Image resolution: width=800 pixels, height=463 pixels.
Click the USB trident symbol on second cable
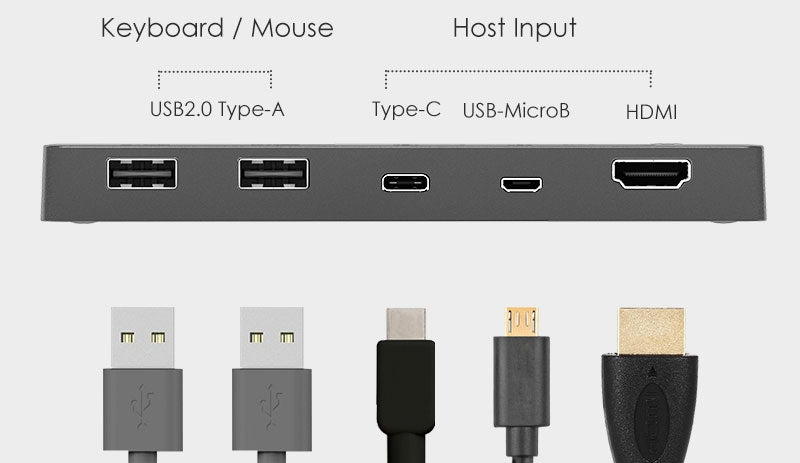pos(271,406)
